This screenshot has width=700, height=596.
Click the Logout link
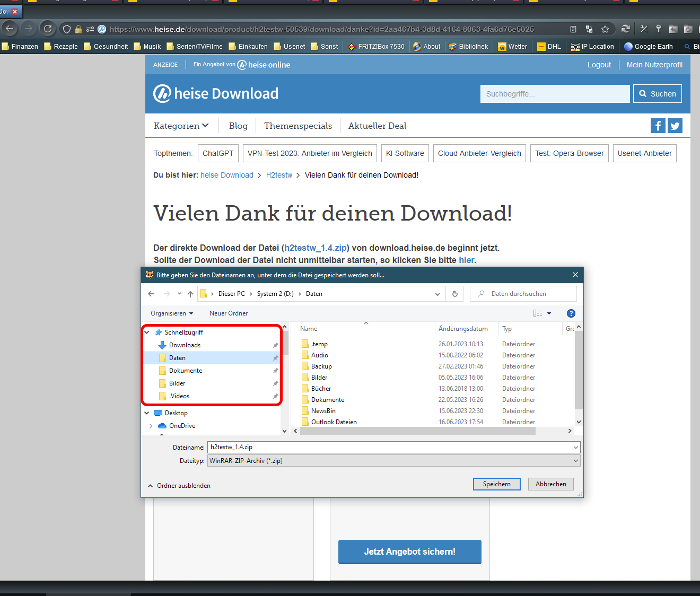pyautogui.click(x=599, y=65)
